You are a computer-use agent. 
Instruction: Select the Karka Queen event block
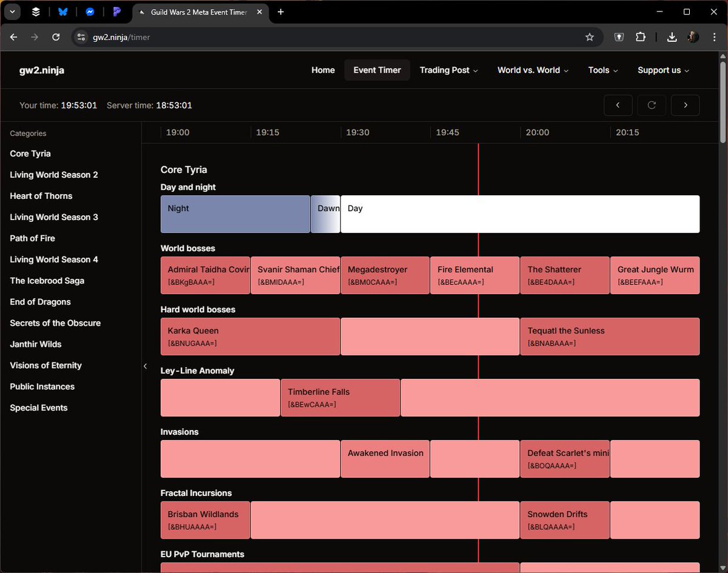(251, 337)
